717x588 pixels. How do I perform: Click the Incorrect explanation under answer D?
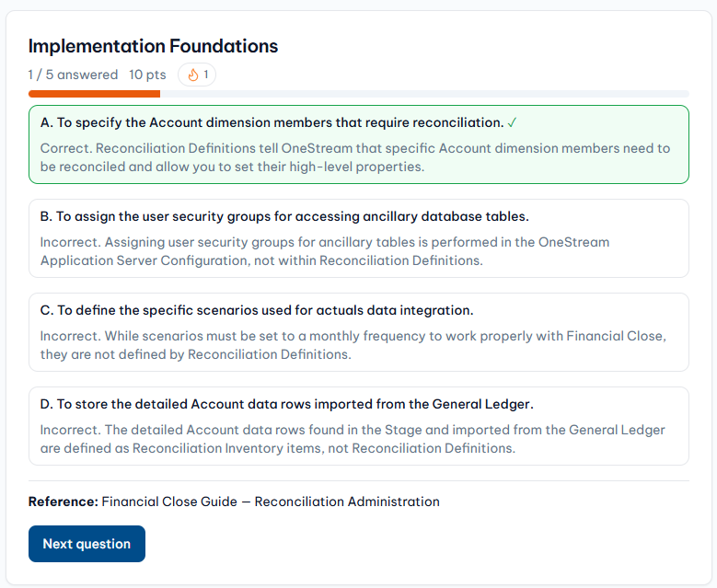[x=353, y=439]
